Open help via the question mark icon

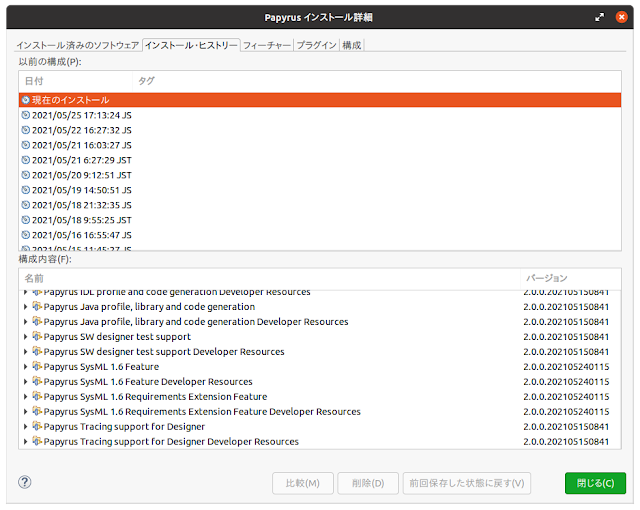tap(24, 482)
